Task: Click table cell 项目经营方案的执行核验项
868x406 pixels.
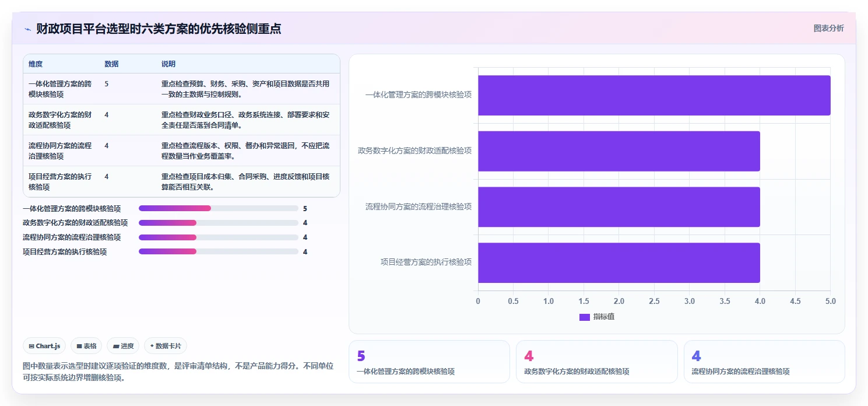Action: click(61, 181)
